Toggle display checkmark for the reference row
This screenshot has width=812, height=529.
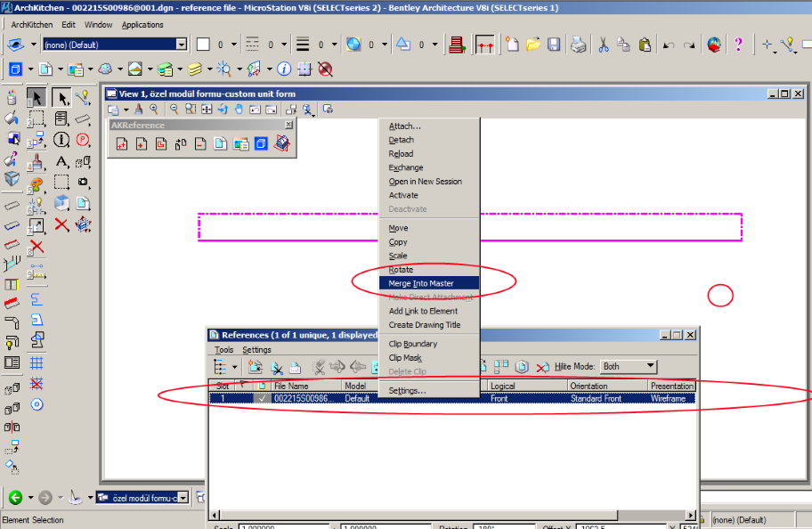(x=261, y=399)
